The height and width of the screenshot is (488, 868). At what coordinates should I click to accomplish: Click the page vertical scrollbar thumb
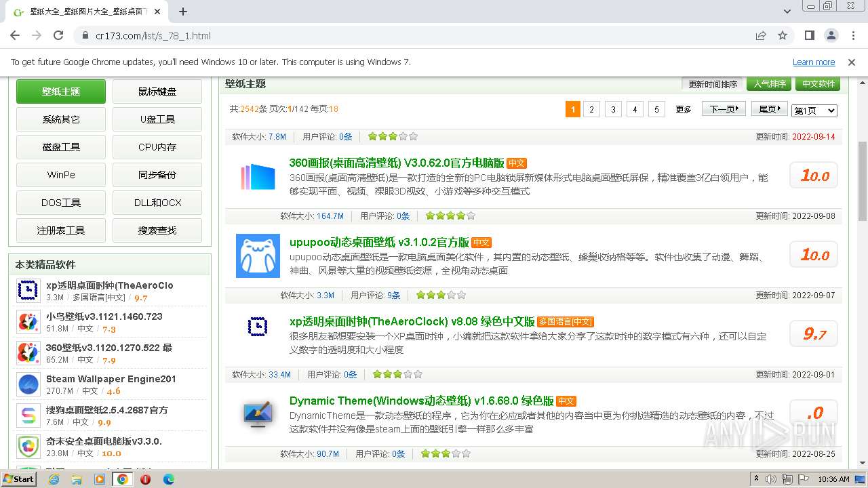[x=862, y=181]
